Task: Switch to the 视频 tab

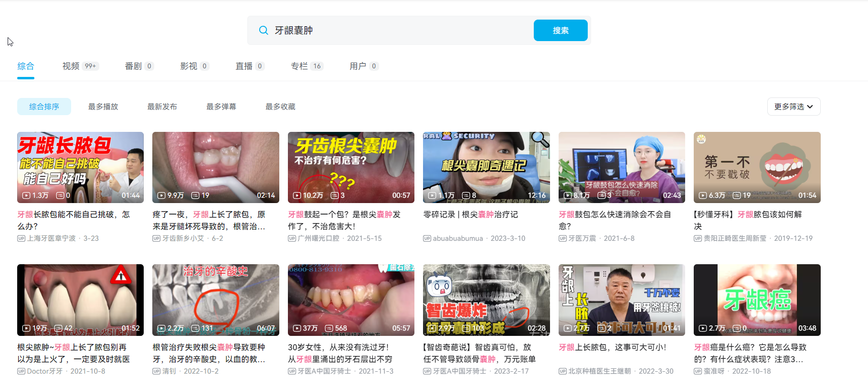Action: [x=71, y=66]
